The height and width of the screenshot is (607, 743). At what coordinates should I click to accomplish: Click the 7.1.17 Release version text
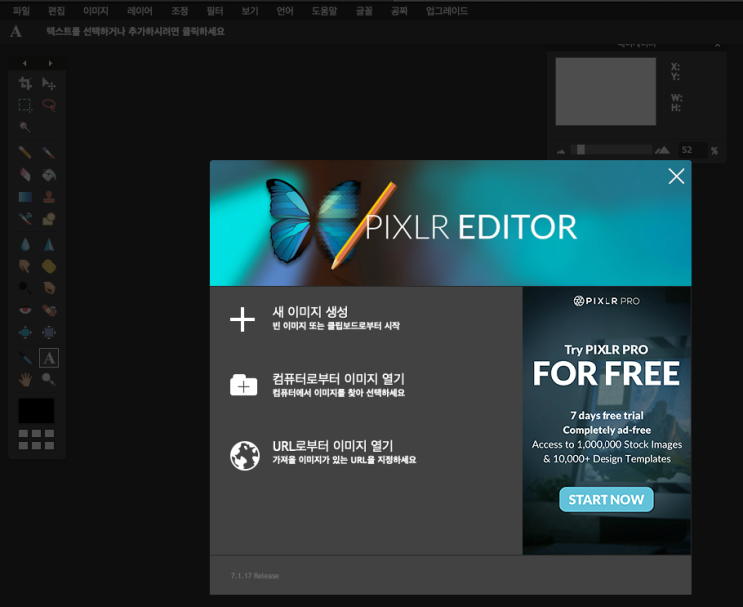[255, 576]
